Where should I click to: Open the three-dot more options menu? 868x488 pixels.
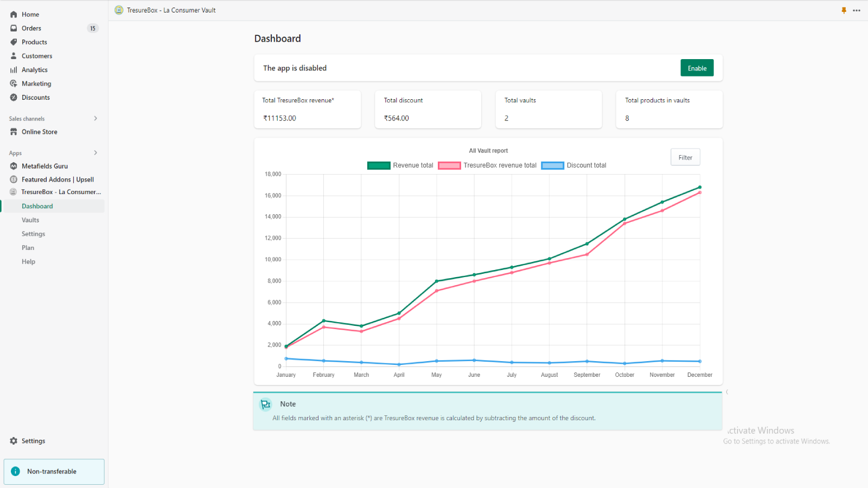(x=857, y=10)
